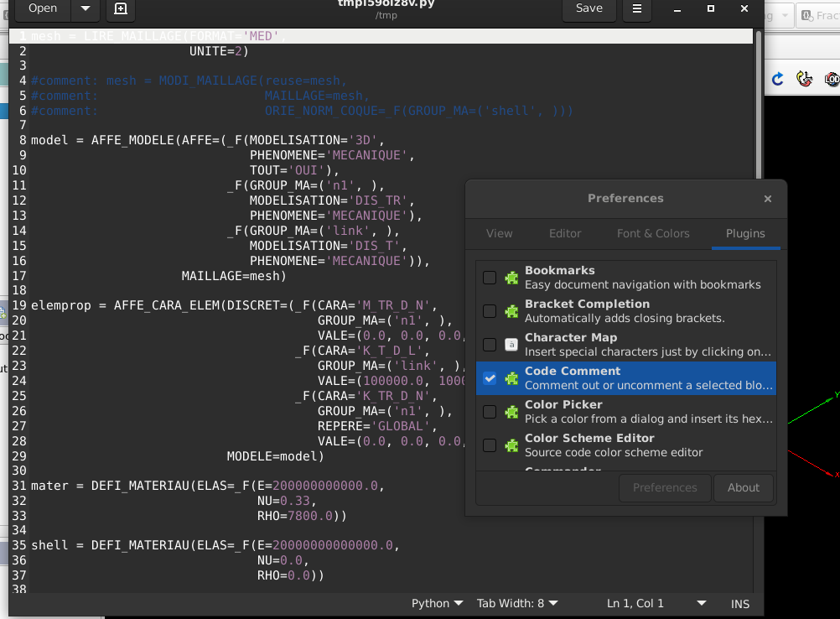The image size is (840, 619).
Task: Save the file with the Save button
Action: pyautogui.click(x=589, y=8)
